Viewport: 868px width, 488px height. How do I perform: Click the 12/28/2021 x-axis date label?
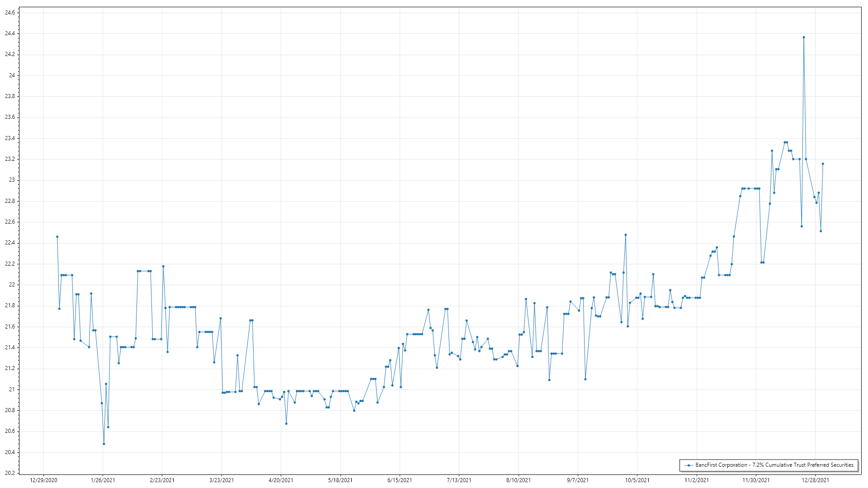pyautogui.click(x=815, y=480)
